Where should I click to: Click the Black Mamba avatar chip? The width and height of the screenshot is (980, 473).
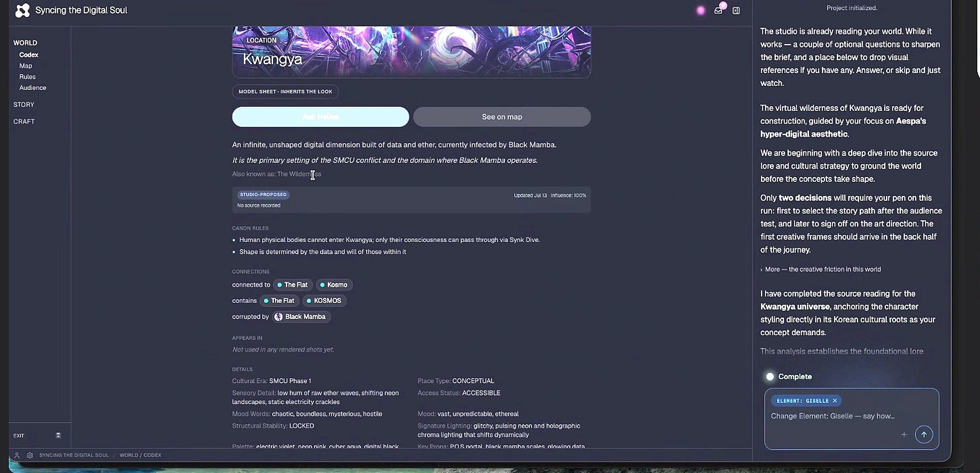click(301, 316)
